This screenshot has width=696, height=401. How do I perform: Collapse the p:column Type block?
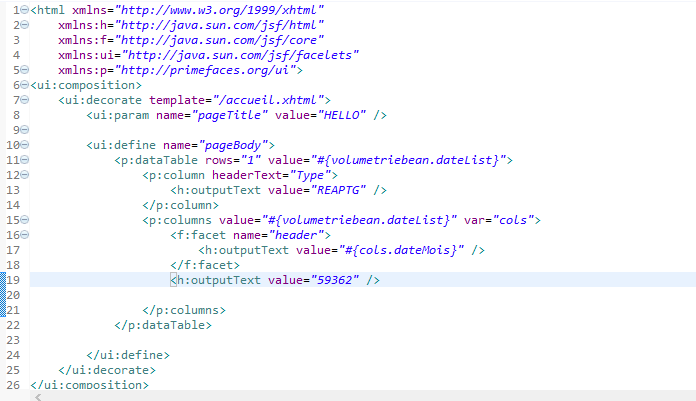click(x=25, y=175)
